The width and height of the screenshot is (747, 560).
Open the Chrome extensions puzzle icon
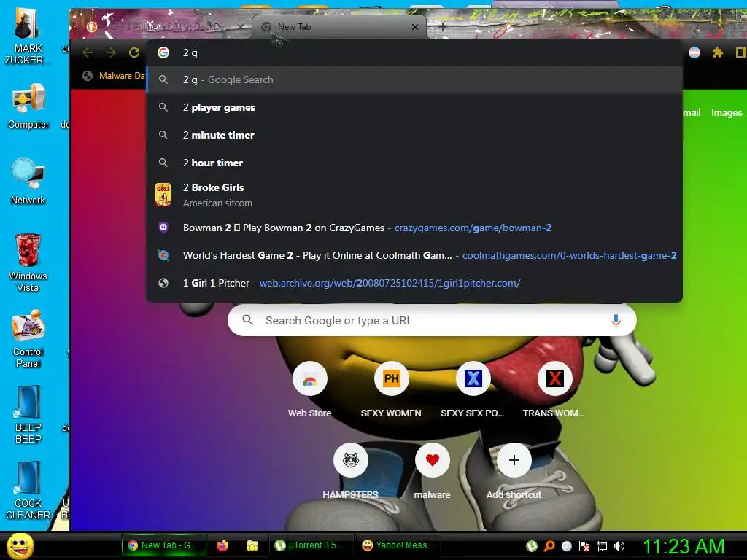[x=718, y=52]
